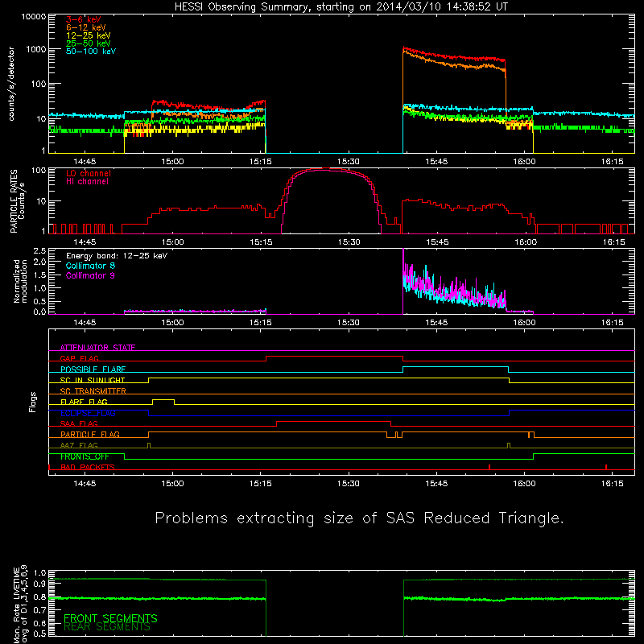Viewport: 644px width, 644px height.
Task: Click the A2Z FLAG label
Action: pos(79,445)
